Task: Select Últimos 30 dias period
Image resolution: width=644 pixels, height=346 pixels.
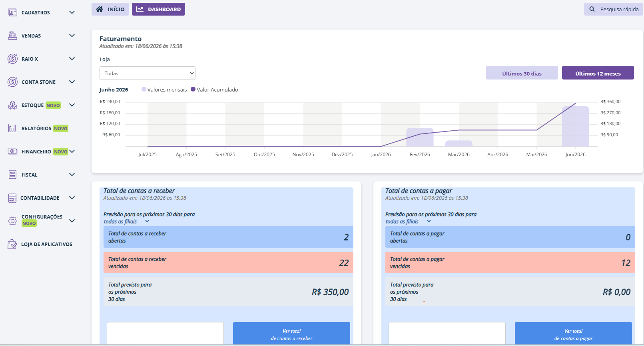Action: (x=522, y=73)
